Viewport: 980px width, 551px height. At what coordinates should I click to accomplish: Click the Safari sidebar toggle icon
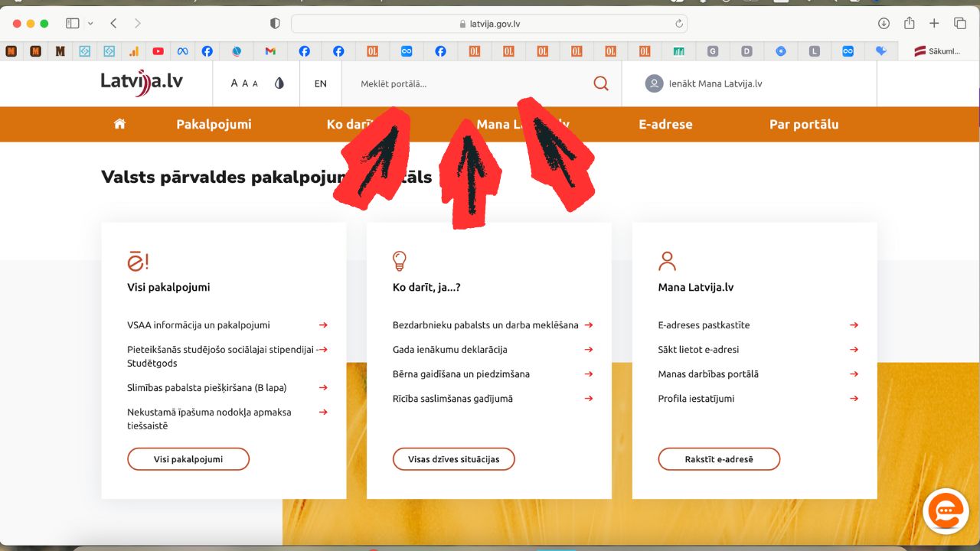[x=73, y=24]
